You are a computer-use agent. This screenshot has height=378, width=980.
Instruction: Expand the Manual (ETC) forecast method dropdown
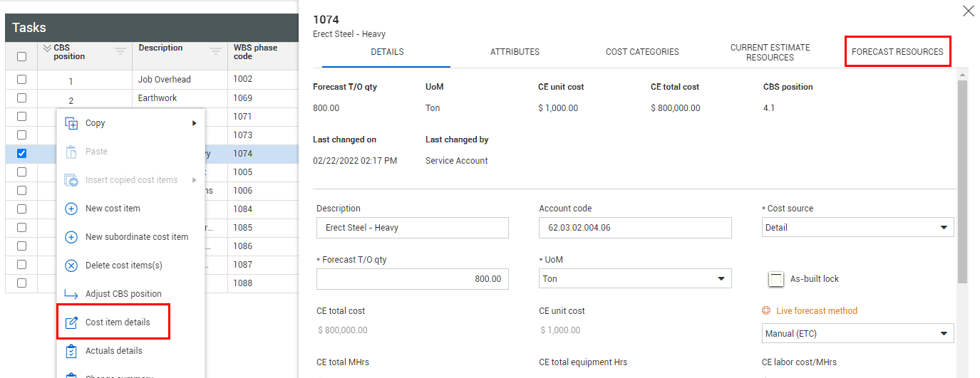coord(858,333)
